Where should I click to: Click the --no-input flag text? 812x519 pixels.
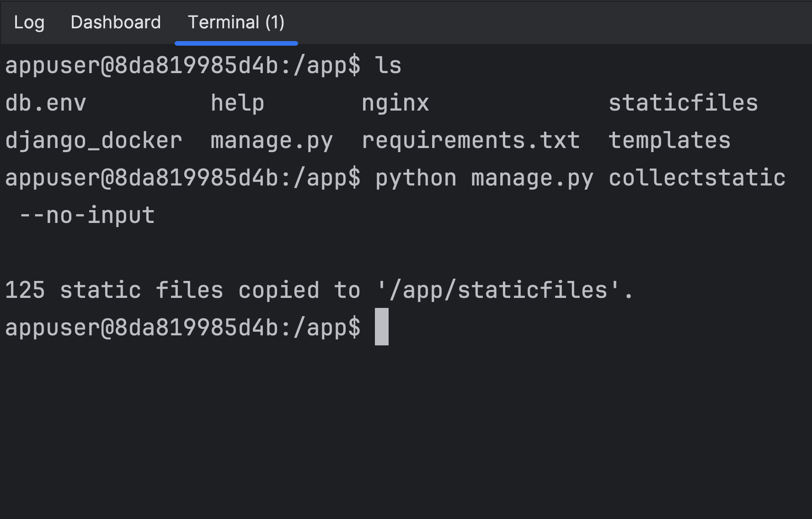[x=87, y=216]
